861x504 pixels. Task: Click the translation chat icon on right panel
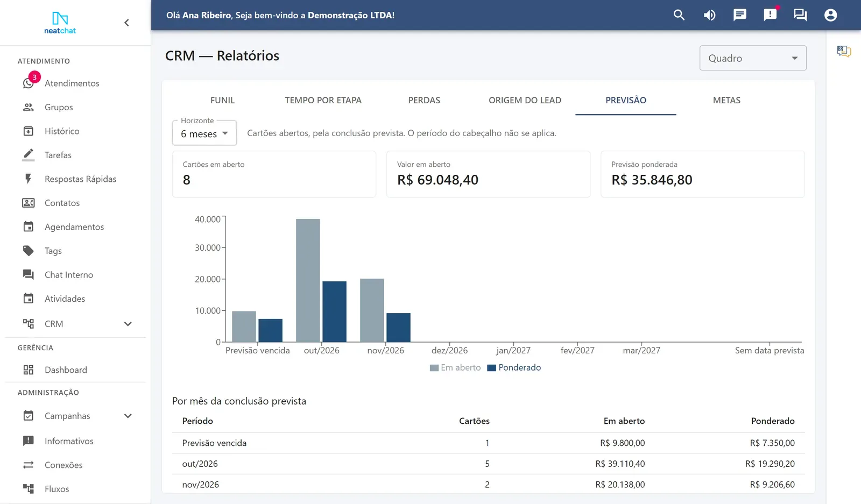point(843,52)
